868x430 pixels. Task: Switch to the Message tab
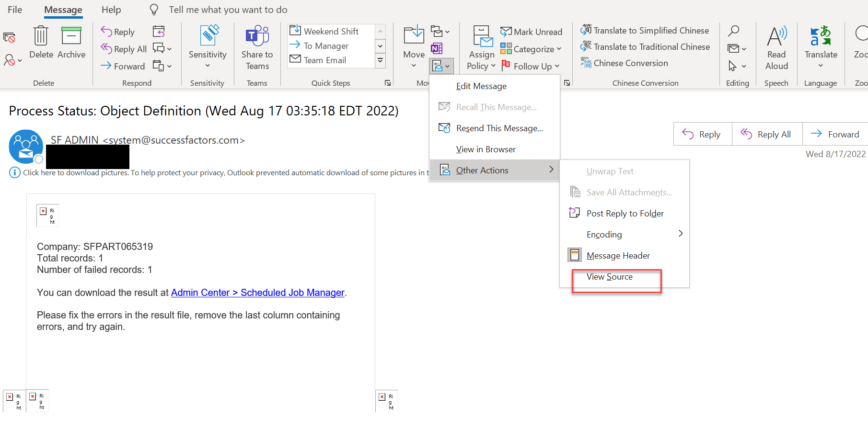pos(63,10)
